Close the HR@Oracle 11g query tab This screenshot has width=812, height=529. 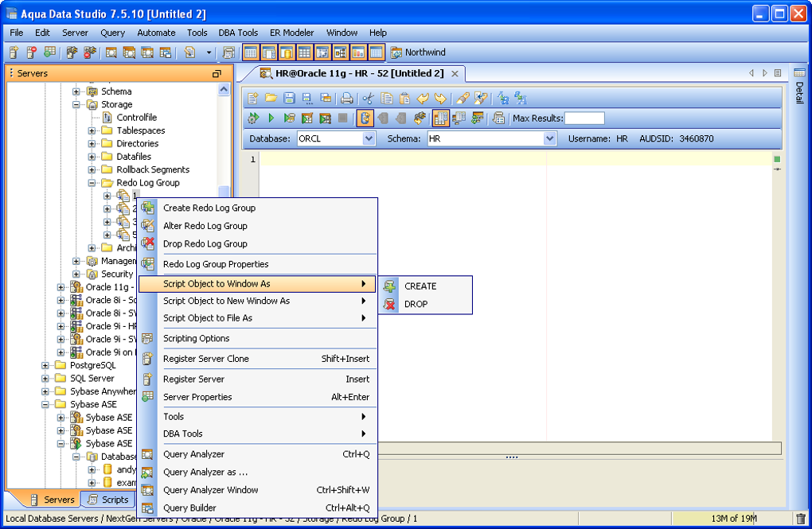455,74
